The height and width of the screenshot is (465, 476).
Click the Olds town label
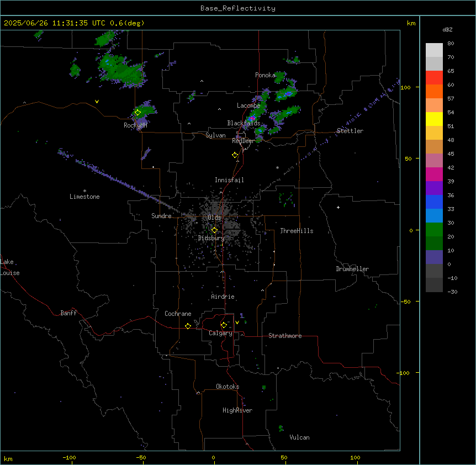(x=214, y=218)
